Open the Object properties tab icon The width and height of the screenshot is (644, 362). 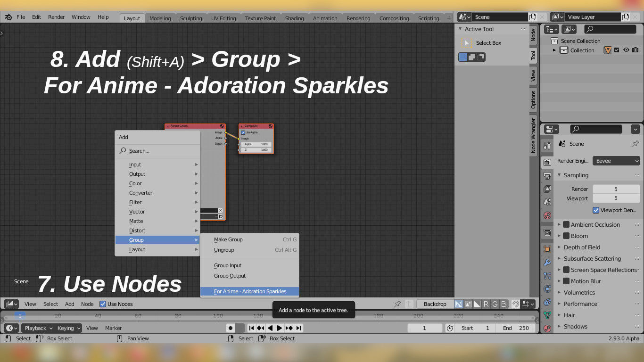(x=547, y=249)
